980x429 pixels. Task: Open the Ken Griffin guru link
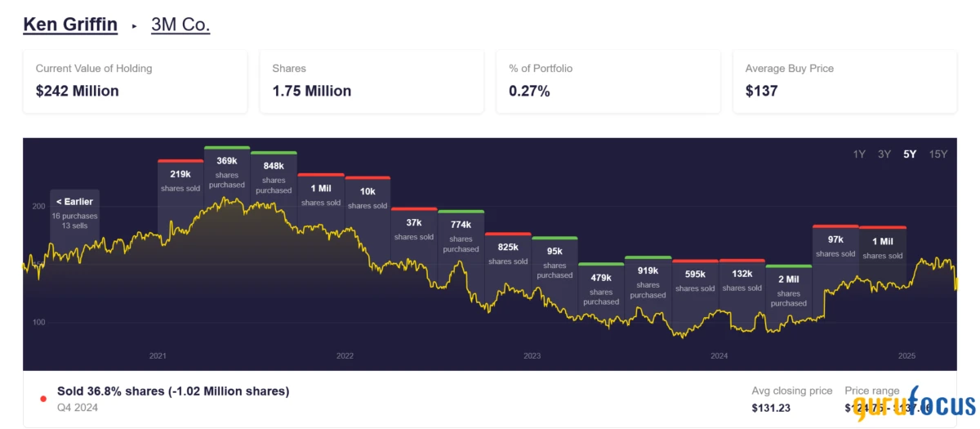[70, 25]
